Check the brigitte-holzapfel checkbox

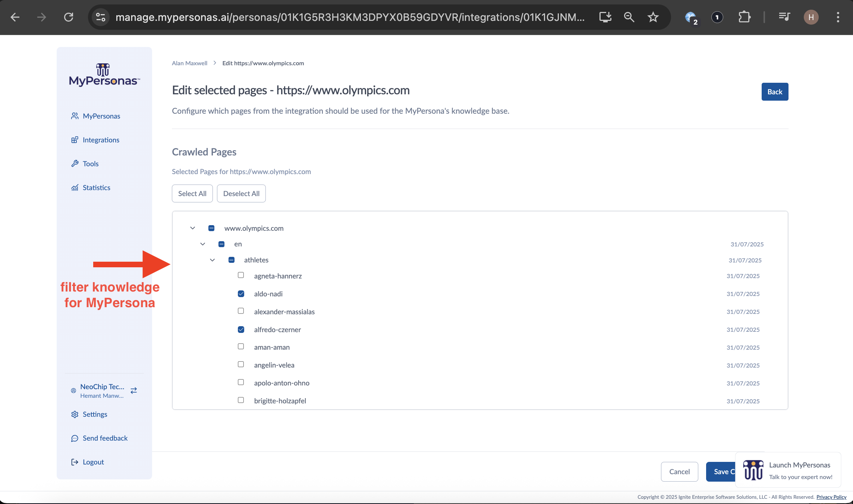point(241,400)
